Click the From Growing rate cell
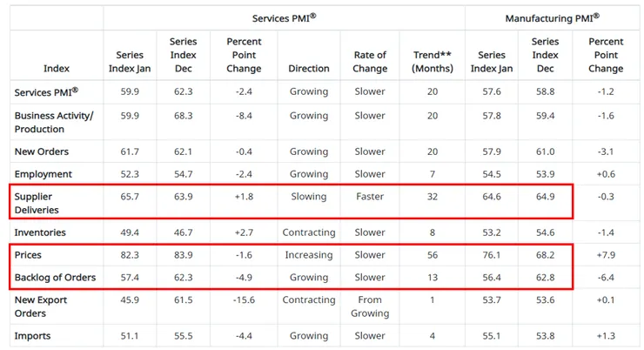Image resolution: width=644 pixels, height=350 pixels. point(370,306)
